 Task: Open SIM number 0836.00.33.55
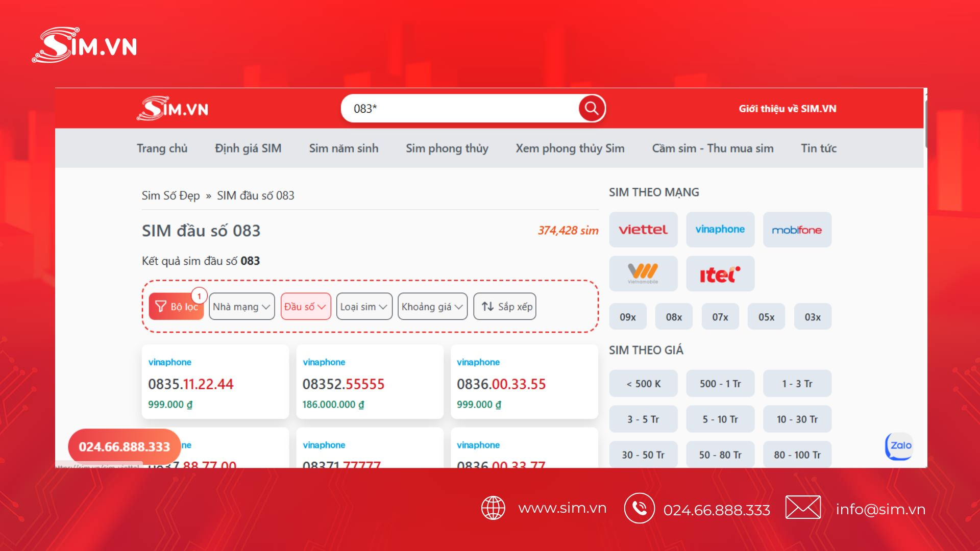501,384
